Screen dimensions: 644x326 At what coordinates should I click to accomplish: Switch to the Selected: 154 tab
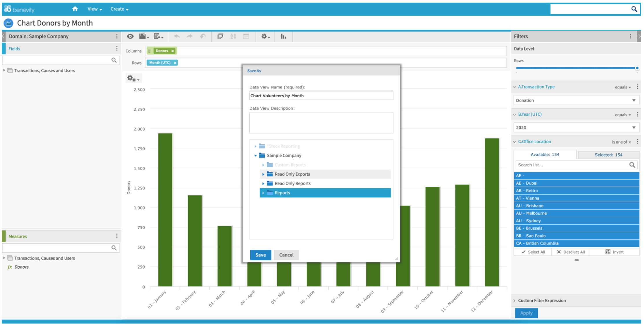(608, 155)
